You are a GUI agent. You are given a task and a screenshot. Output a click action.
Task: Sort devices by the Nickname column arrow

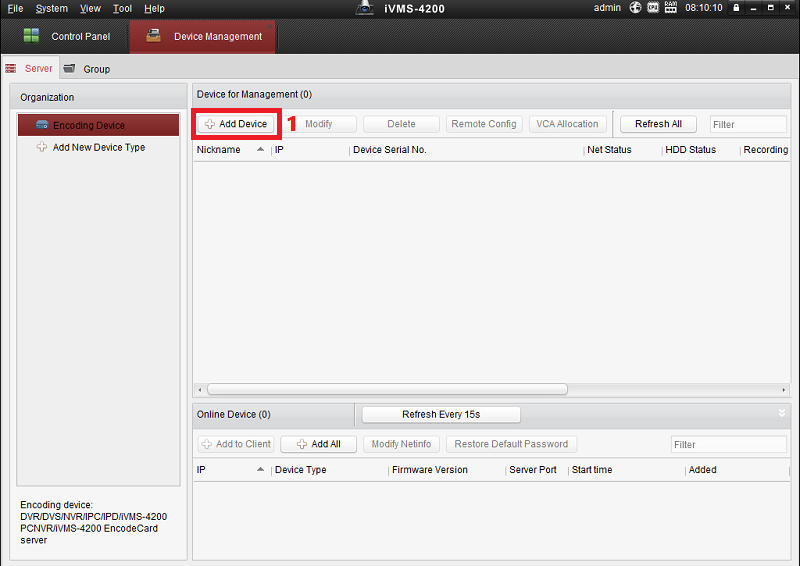point(261,150)
